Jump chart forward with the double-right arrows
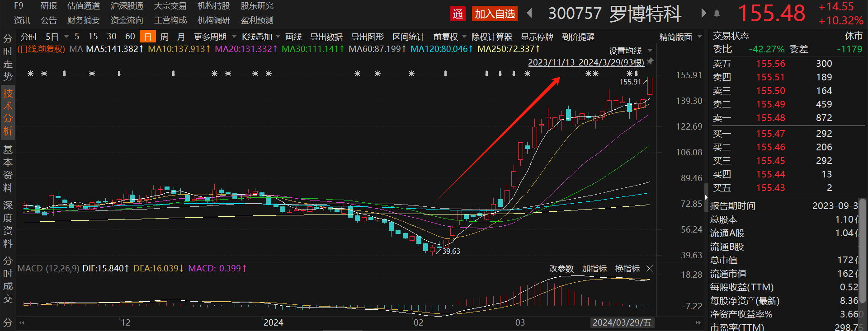 698,322
